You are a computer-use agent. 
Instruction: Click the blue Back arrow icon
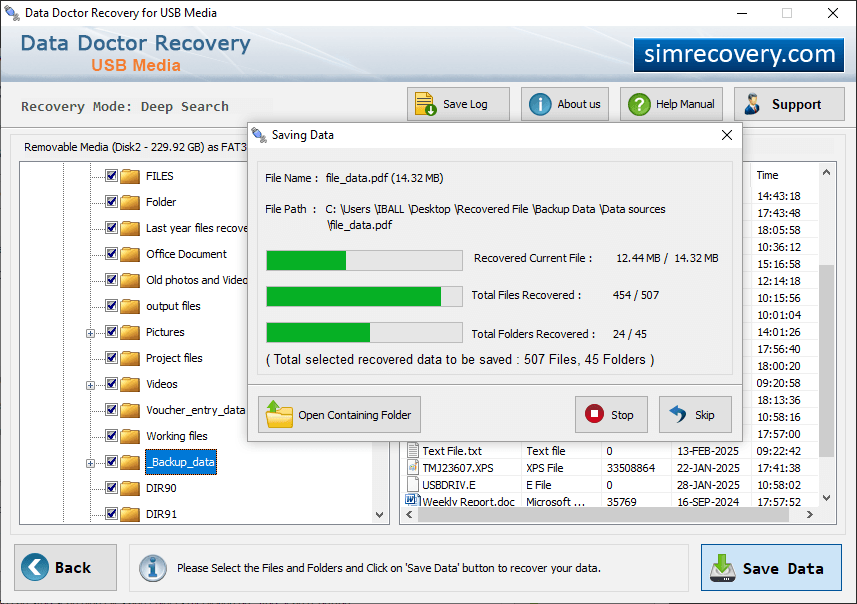(x=34, y=567)
